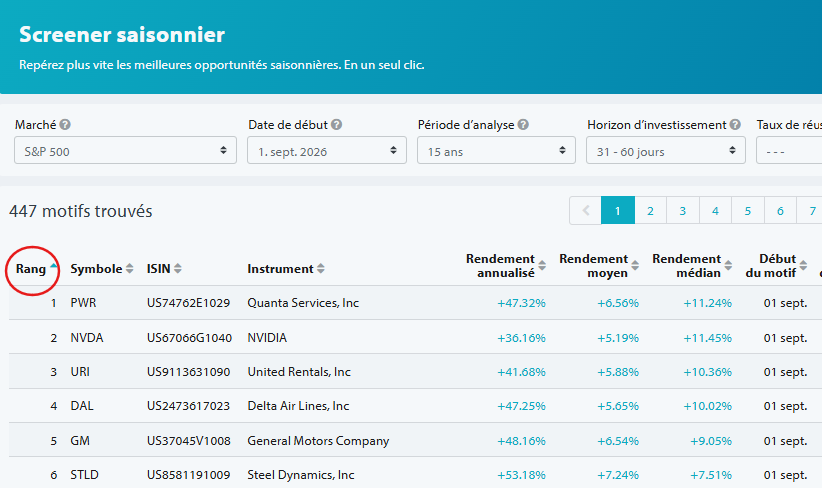
Task: Click ISIN US2473617023
Action: (188, 406)
